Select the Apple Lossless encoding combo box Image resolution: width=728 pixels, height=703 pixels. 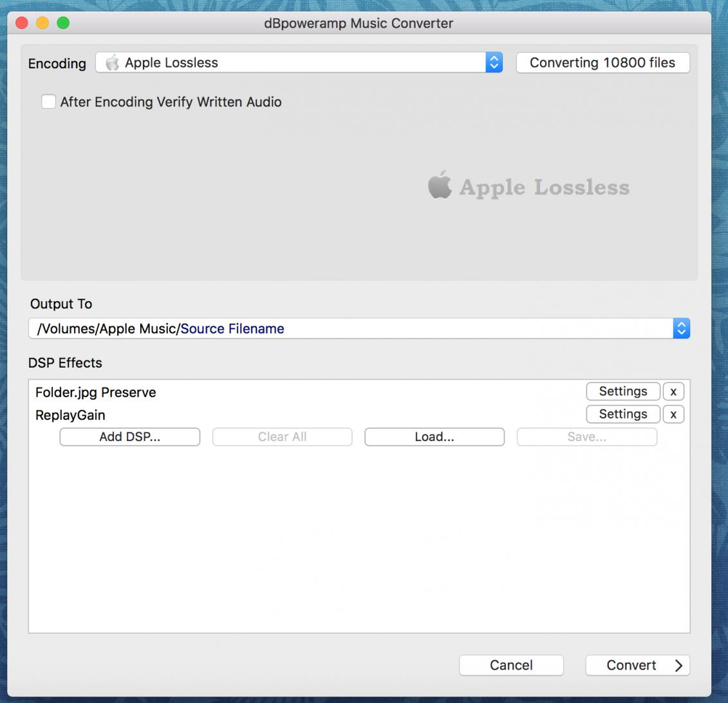tap(290, 62)
